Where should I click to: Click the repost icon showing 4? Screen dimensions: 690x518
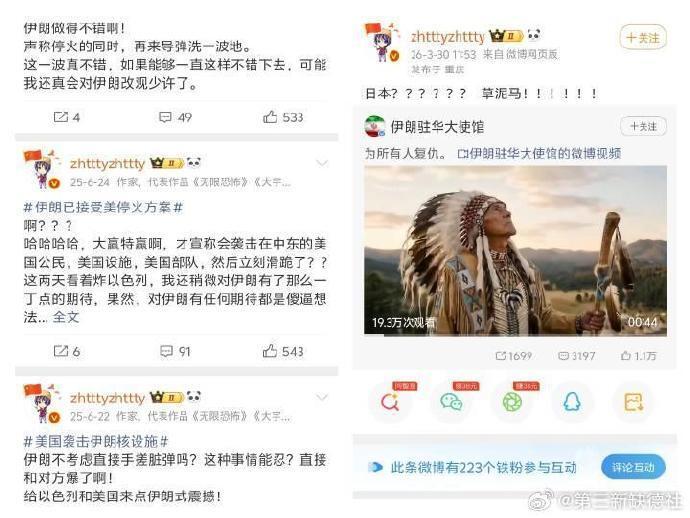(x=60, y=117)
